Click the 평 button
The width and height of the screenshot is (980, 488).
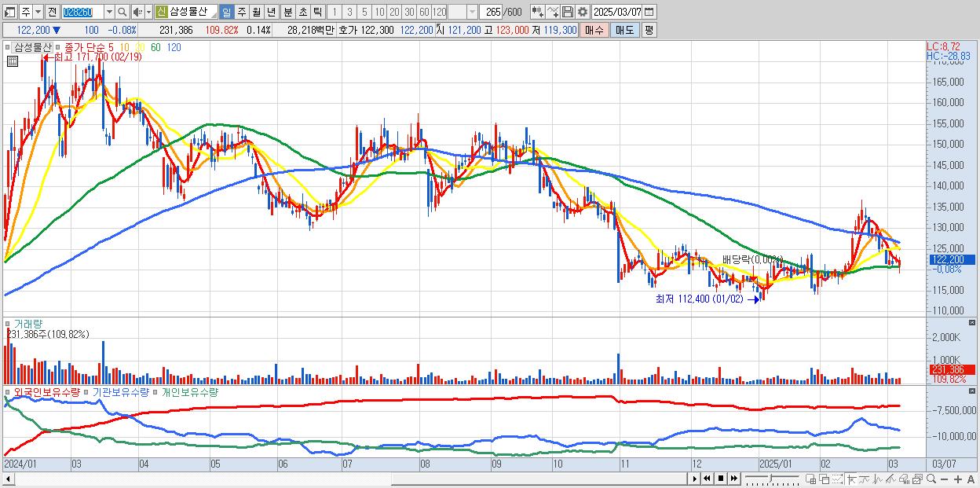click(649, 30)
